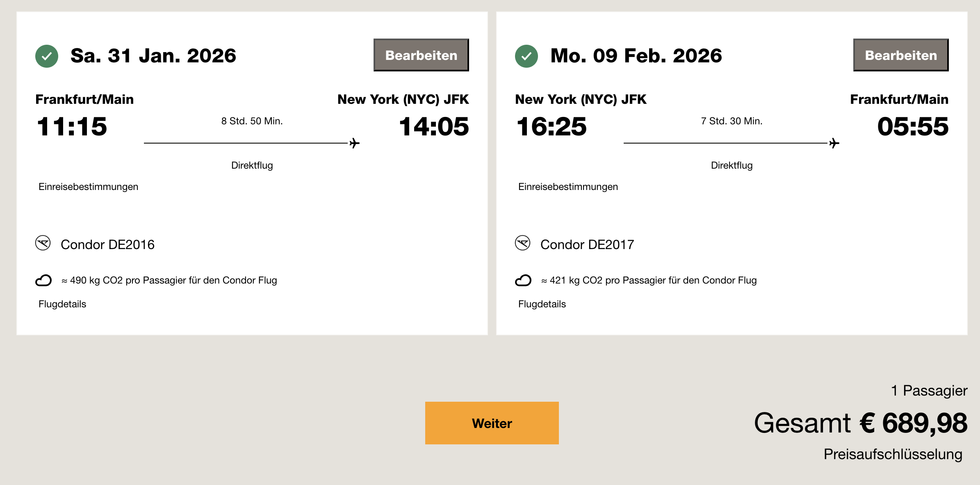The width and height of the screenshot is (980, 485).
Task: Click the 1 Passagier label
Action: click(x=929, y=391)
